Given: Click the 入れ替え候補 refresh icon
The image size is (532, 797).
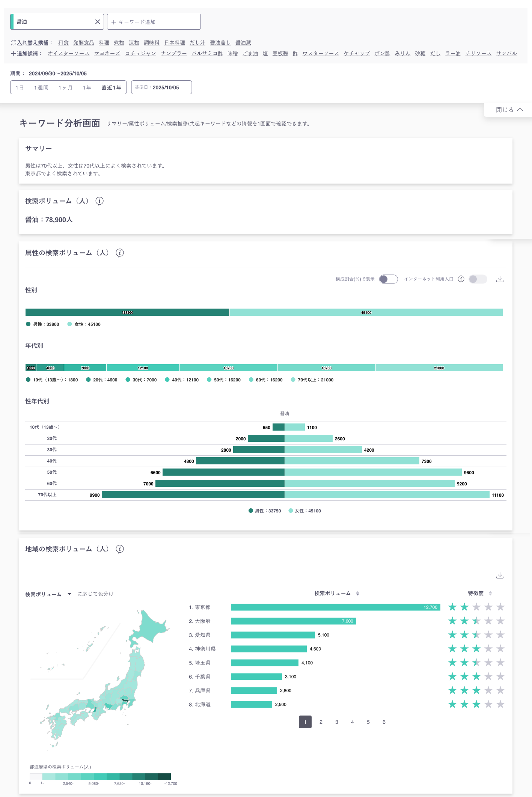Looking at the screenshot, I should pos(14,43).
